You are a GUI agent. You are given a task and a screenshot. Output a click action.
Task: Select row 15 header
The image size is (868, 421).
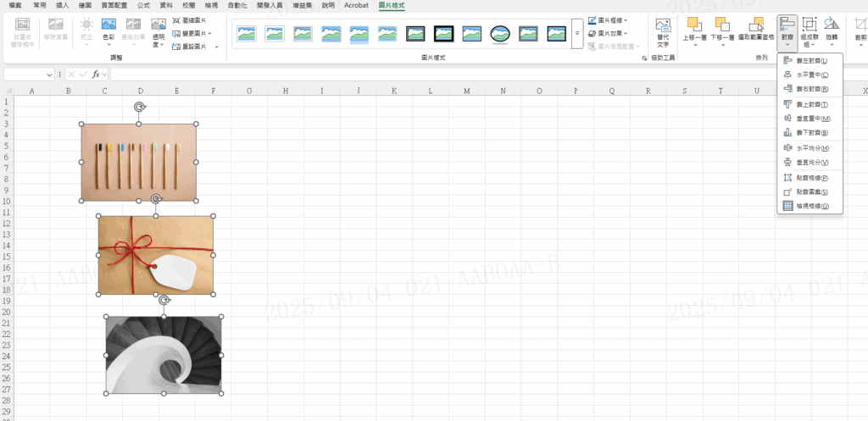point(7,257)
